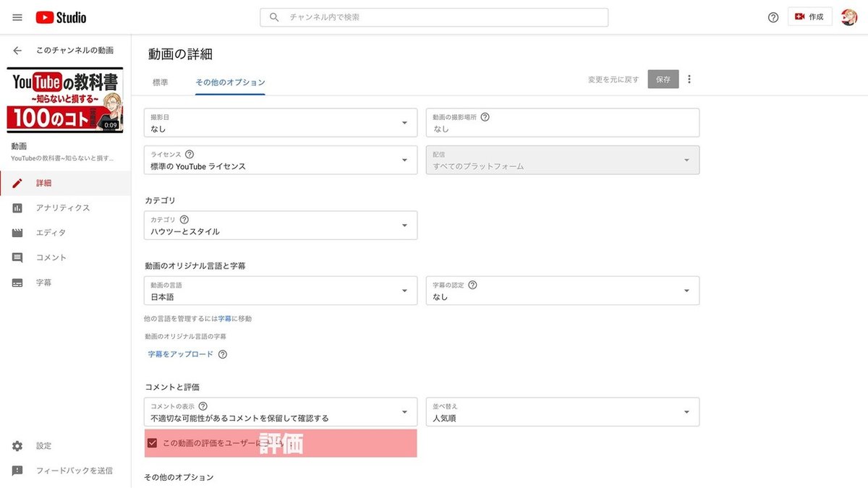The image size is (868, 488).
Task: Click help icon beside カテゴリ label
Action: [184, 219]
